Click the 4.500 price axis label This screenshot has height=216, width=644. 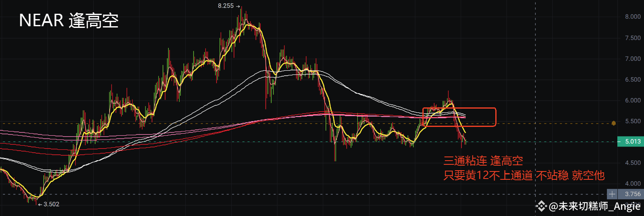633,163
